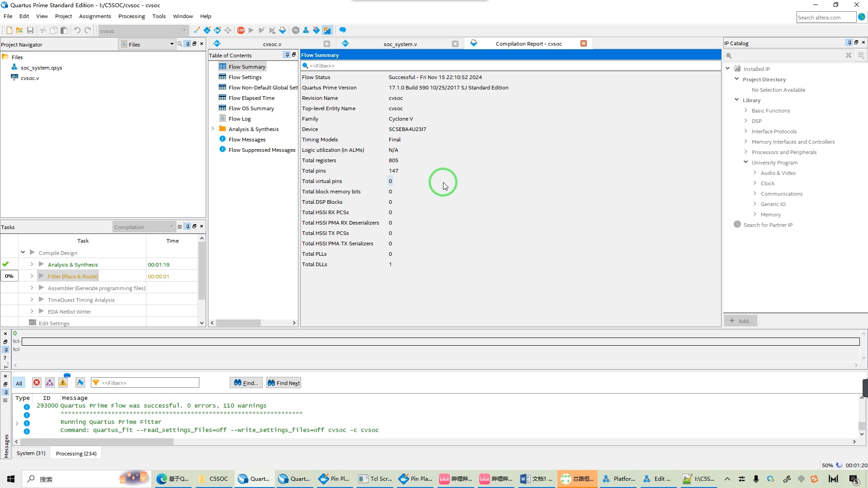The height and width of the screenshot is (488, 868).
Task: Click the Redo toolbar icon
Action: pos(88,30)
